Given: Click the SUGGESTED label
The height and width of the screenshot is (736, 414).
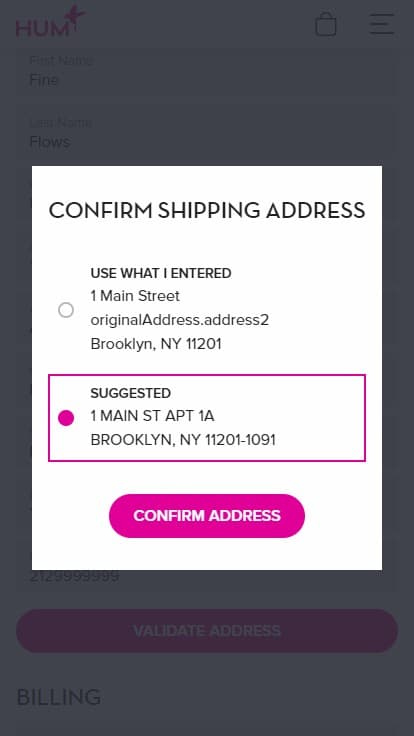Looking at the screenshot, I should [130, 393].
